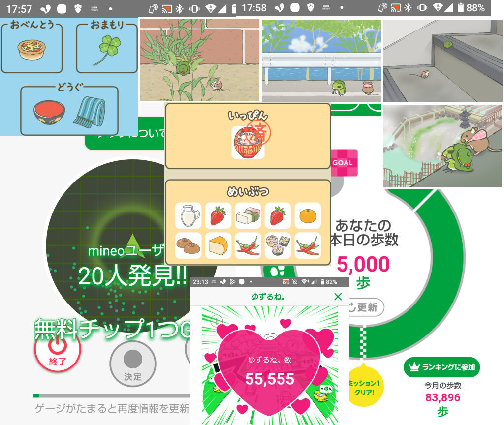Tap the shield icon in the 17:58 status bar
The width and height of the screenshot is (504, 425).
coord(310,7)
